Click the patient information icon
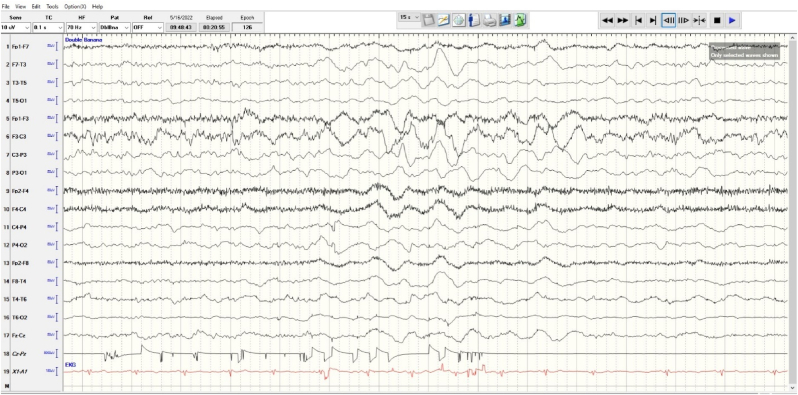This screenshot has width=798, height=395. coord(474,20)
